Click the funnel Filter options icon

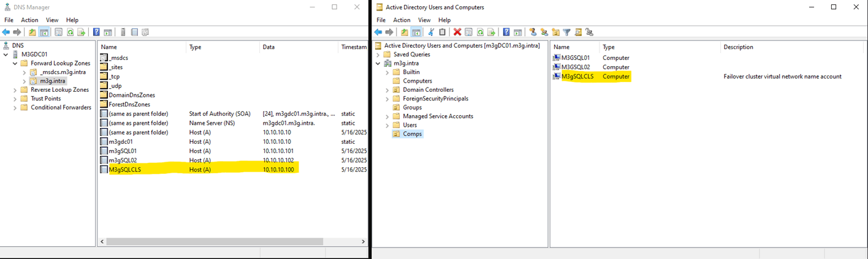point(567,32)
